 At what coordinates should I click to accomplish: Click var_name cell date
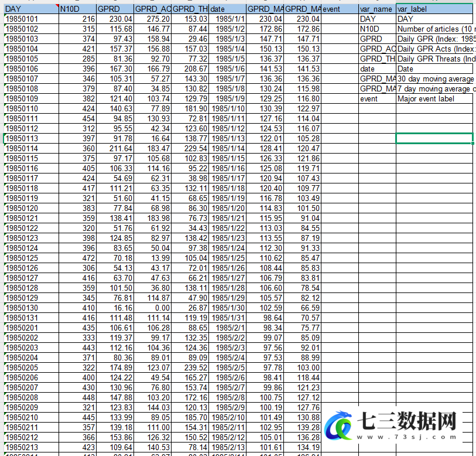[377, 69]
